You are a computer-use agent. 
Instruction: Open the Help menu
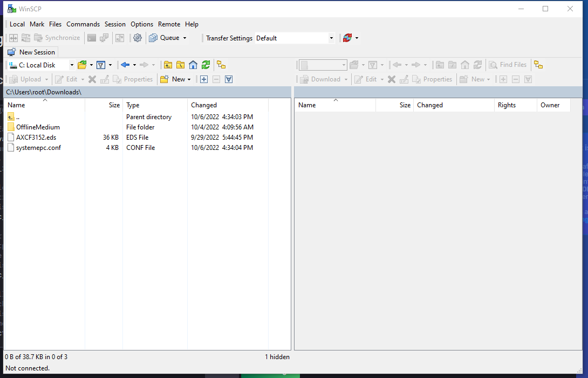(192, 24)
